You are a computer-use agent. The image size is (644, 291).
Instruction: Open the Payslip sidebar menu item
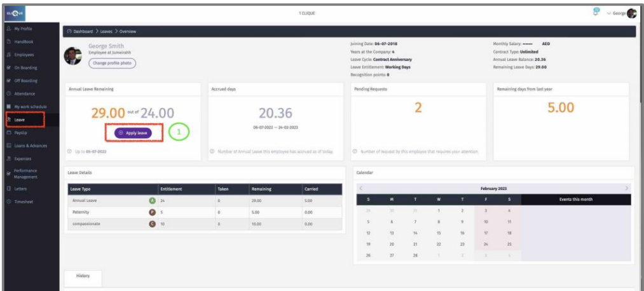point(23,132)
